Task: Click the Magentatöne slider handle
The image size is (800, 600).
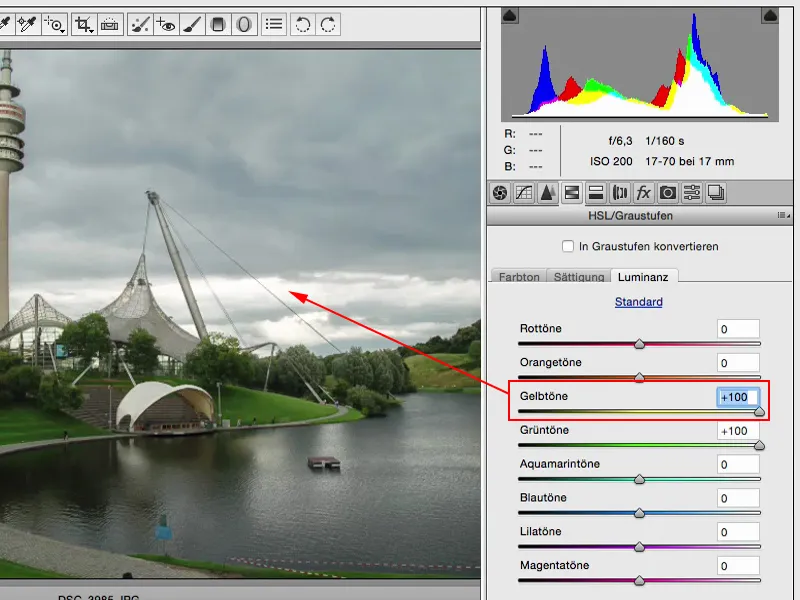Action: (639, 581)
